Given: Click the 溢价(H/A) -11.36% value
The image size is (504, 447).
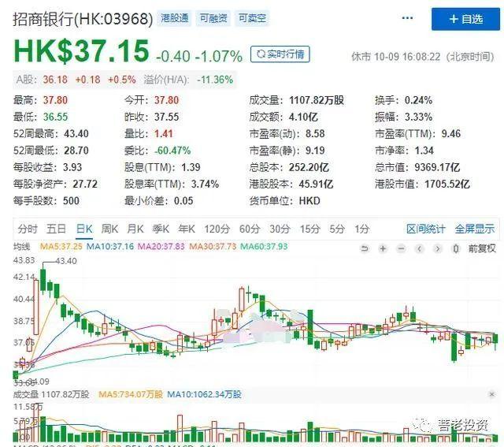Looking at the screenshot, I should pos(215,80).
